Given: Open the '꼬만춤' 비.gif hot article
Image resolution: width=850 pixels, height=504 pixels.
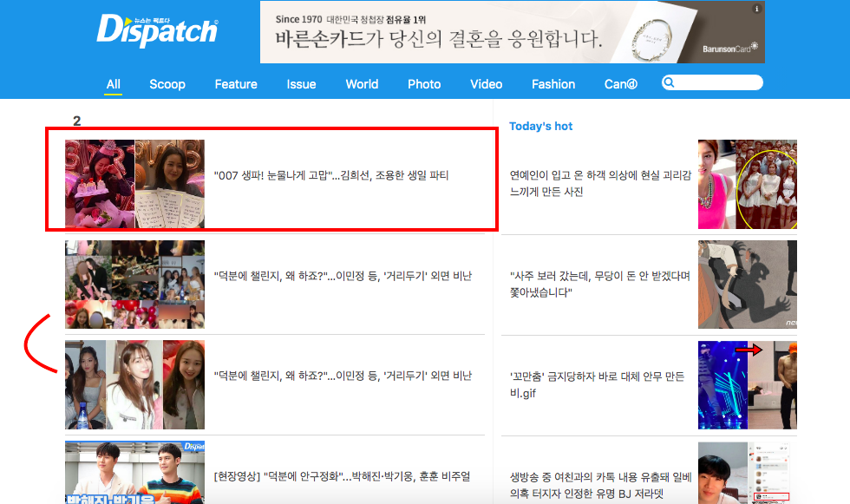Looking at the screenshot, I should (597, 385).
